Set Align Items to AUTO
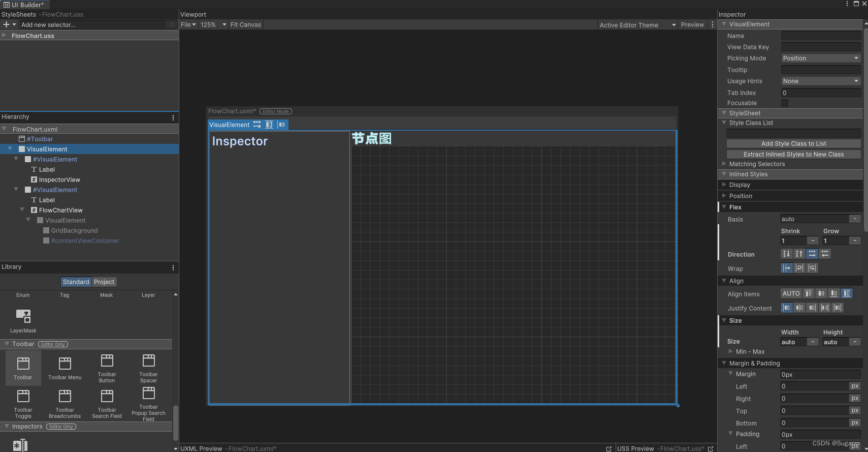Viewport: 868px width, 452px height. pyautogui.click(x=791, y=293)
